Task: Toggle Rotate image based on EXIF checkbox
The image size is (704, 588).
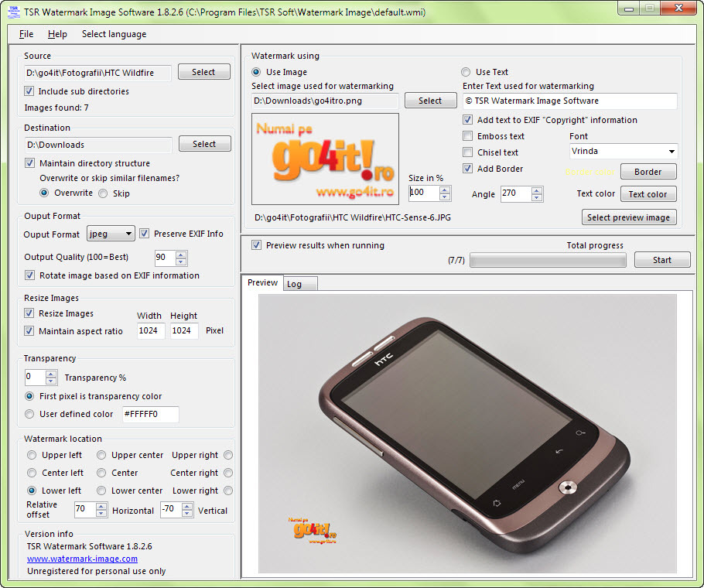Action: coord(29,275)
